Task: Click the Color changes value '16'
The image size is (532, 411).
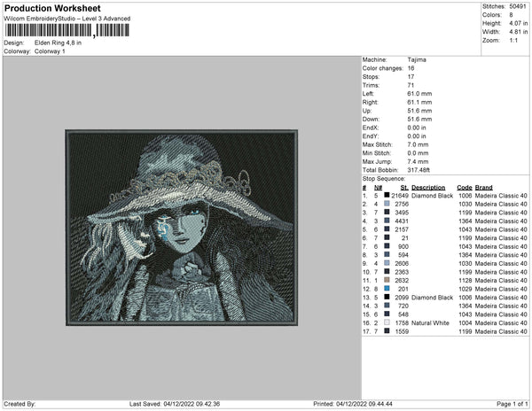Action: point(411,68)
